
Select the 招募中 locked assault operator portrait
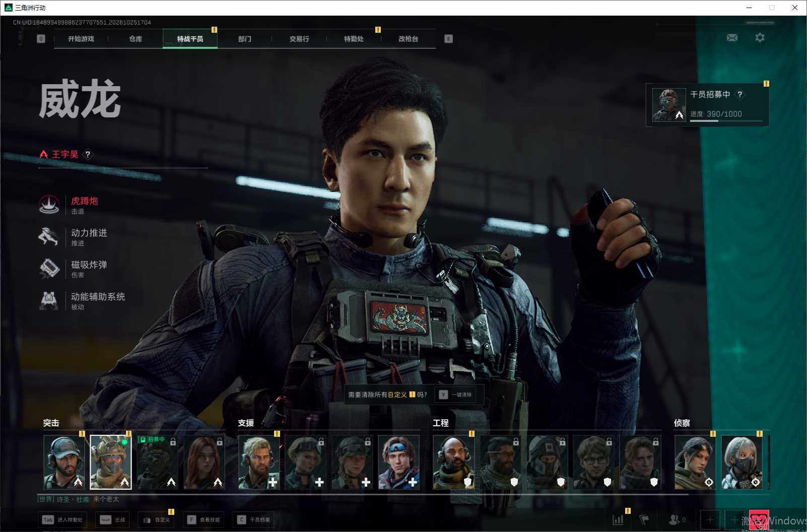pyautogui.click(x=157, y=462)
